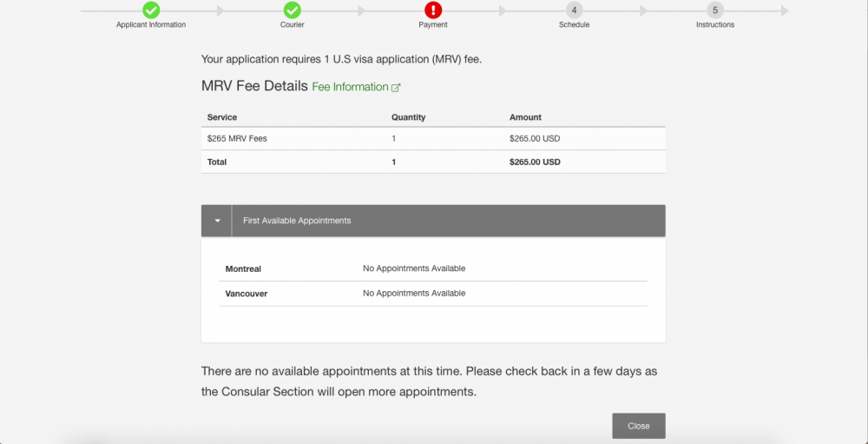868x444 pixels.
Task: Click the 'MRV Fee Details' heading
Action: (254, 86)
